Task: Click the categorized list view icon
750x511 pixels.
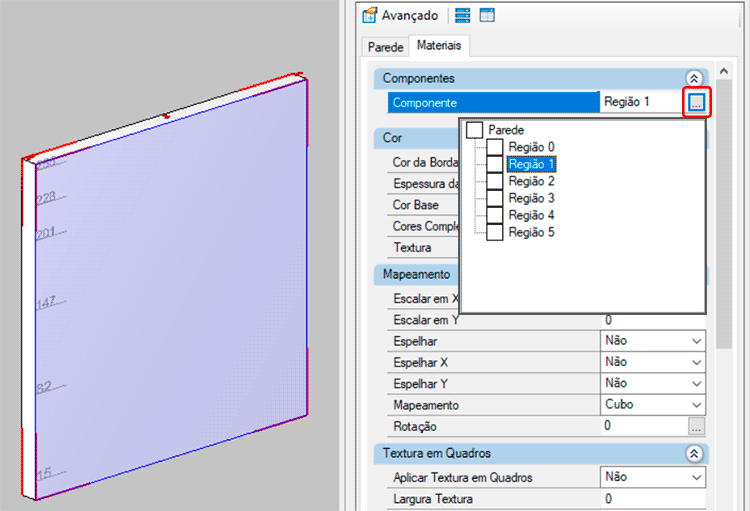Action: [462, 15]
